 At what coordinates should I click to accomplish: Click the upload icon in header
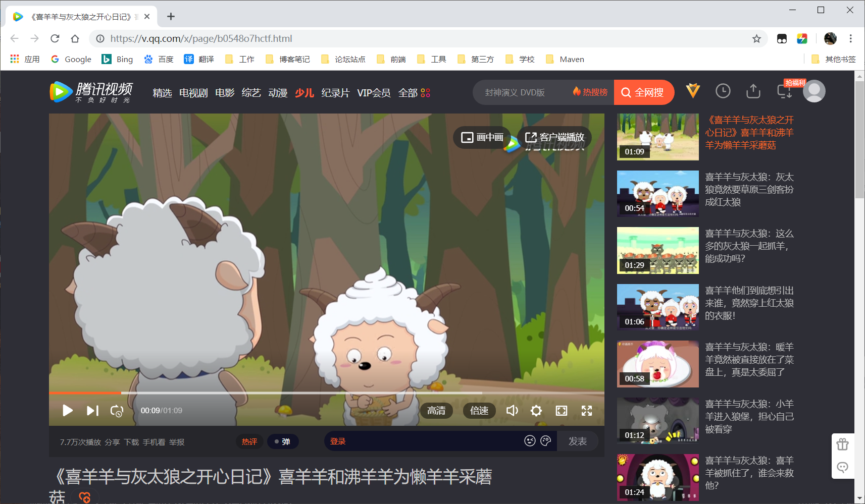coord(753,91)
